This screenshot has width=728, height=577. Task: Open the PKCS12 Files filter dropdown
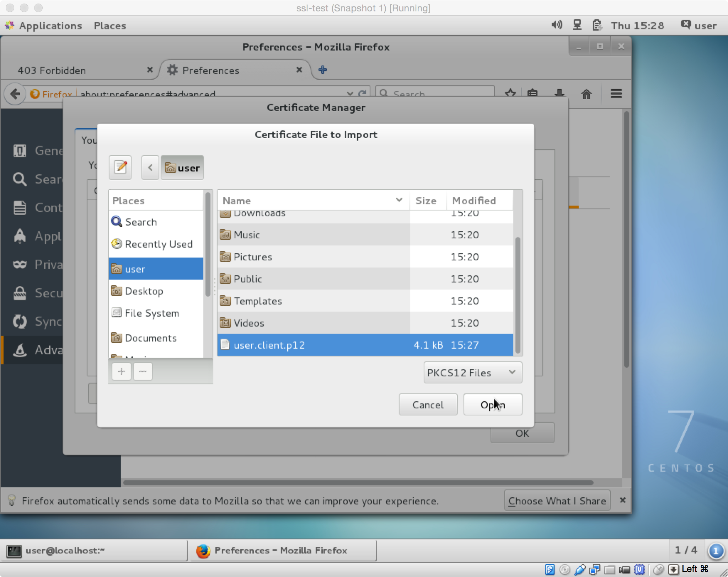tap(473, 372)
